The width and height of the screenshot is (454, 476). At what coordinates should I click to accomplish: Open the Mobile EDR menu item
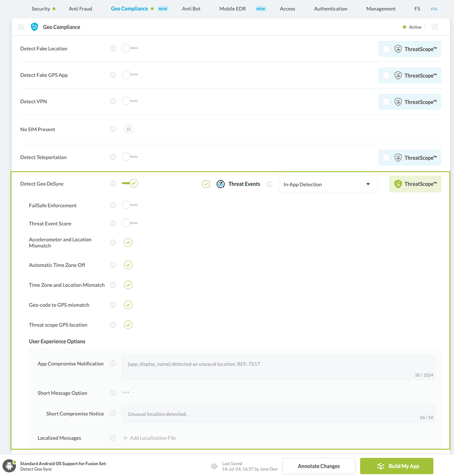point(232,8)
